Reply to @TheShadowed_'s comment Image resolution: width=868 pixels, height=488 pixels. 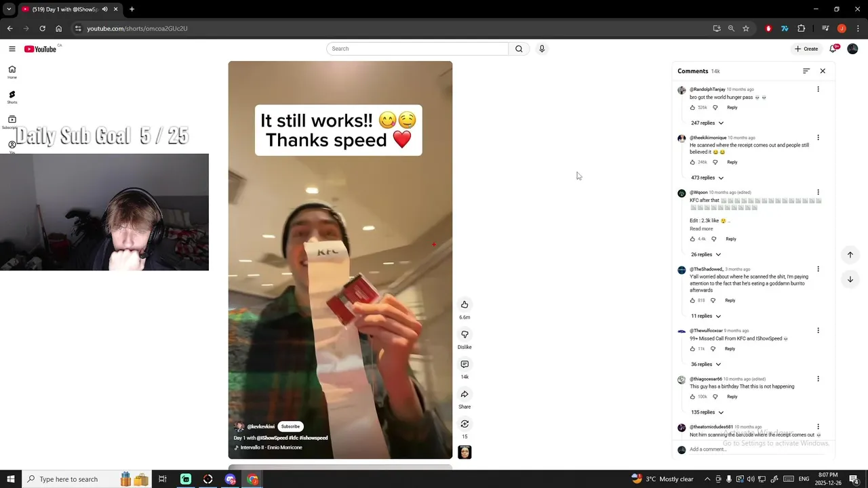[730, 301]
